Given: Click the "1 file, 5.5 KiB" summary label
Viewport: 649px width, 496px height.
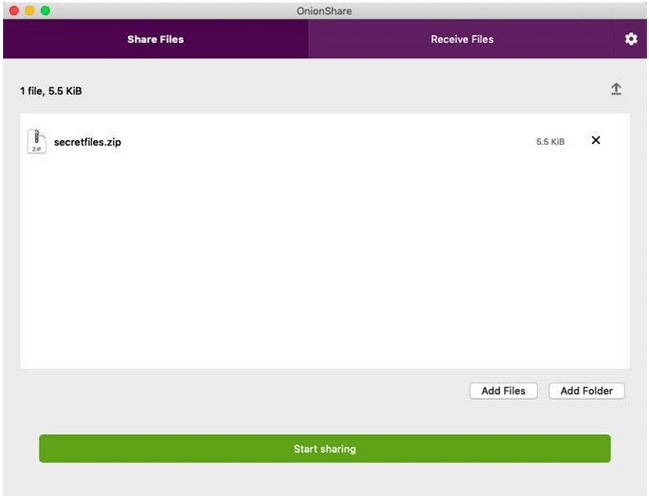Looking at the screenshot, I should 51,91.
